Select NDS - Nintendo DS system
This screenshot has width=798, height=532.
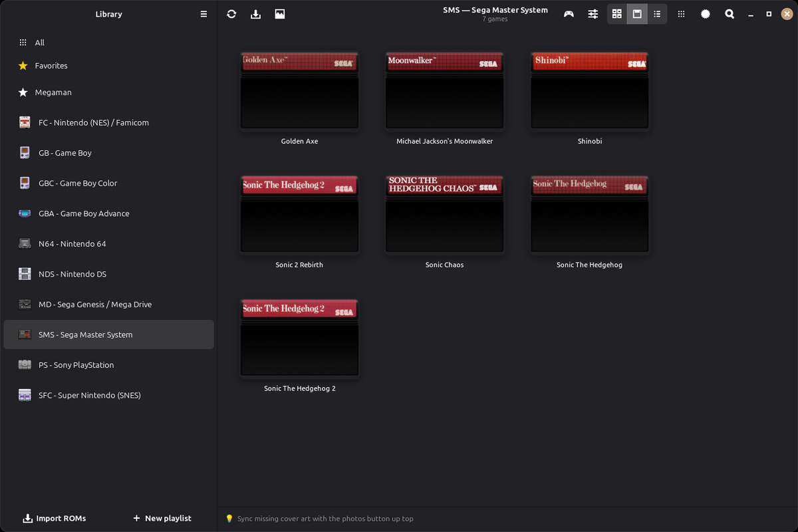click(x=108, y=274)
